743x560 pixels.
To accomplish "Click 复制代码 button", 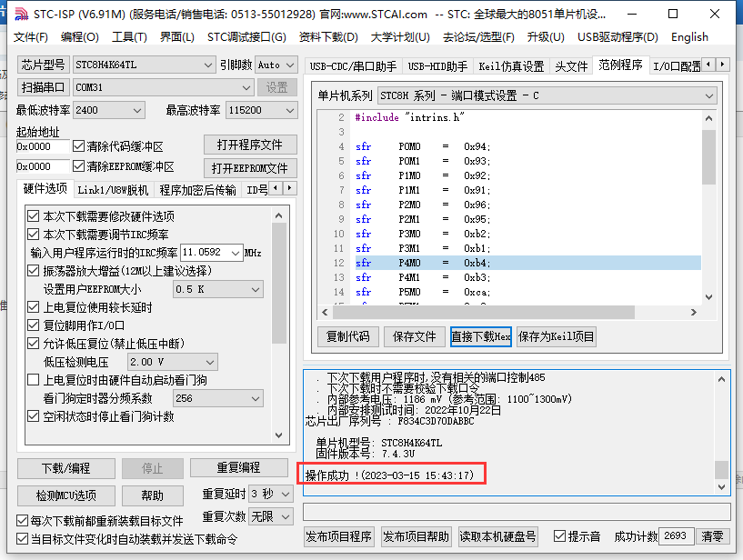I will (x=347, y=337).
